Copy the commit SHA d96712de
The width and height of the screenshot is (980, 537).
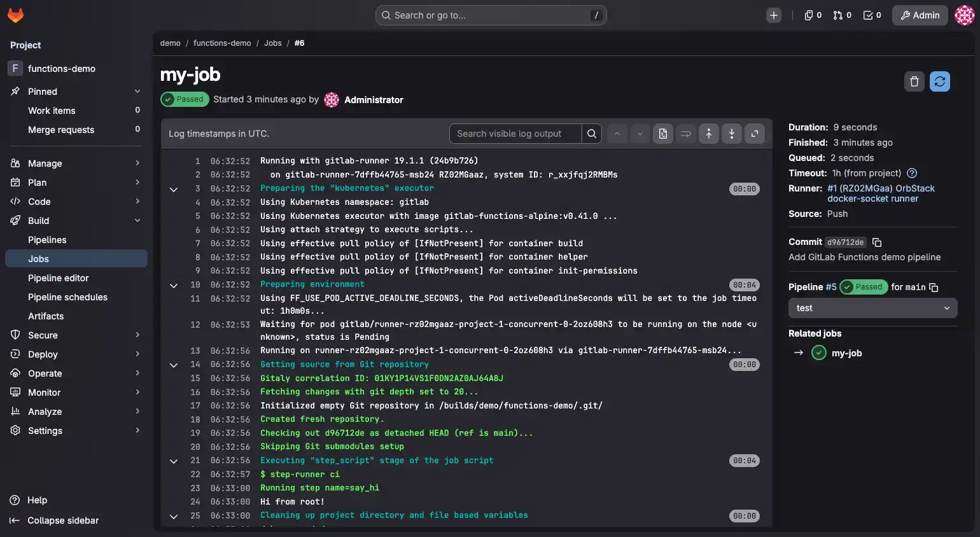click(x=877, y=242)
